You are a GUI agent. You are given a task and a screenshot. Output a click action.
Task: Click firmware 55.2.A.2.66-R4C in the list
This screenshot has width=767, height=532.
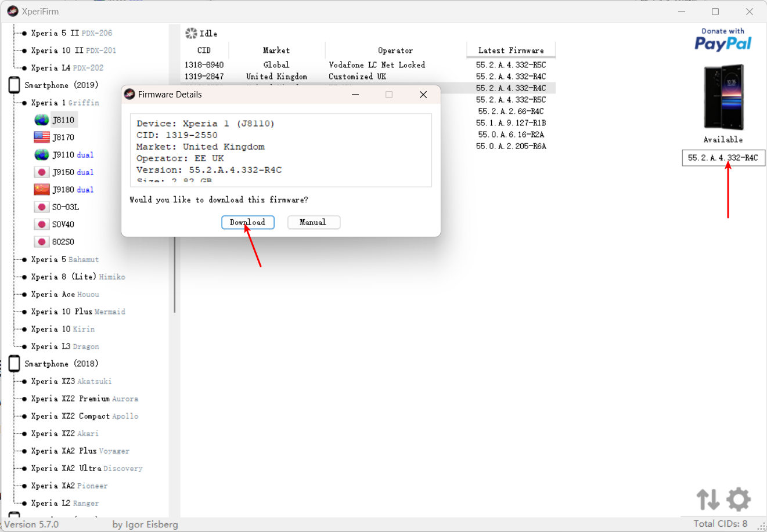click(511, 111)
